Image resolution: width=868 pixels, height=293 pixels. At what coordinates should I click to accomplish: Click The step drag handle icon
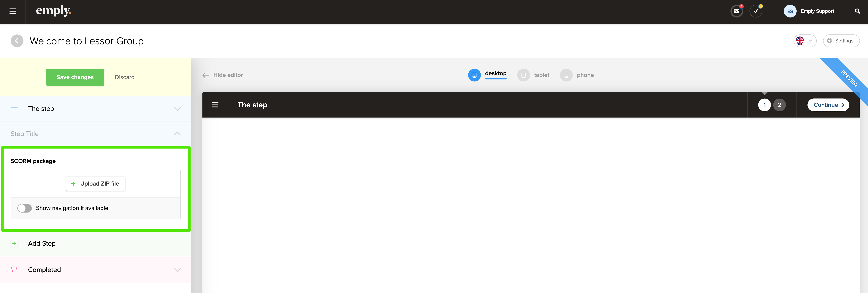coord(14,109)
